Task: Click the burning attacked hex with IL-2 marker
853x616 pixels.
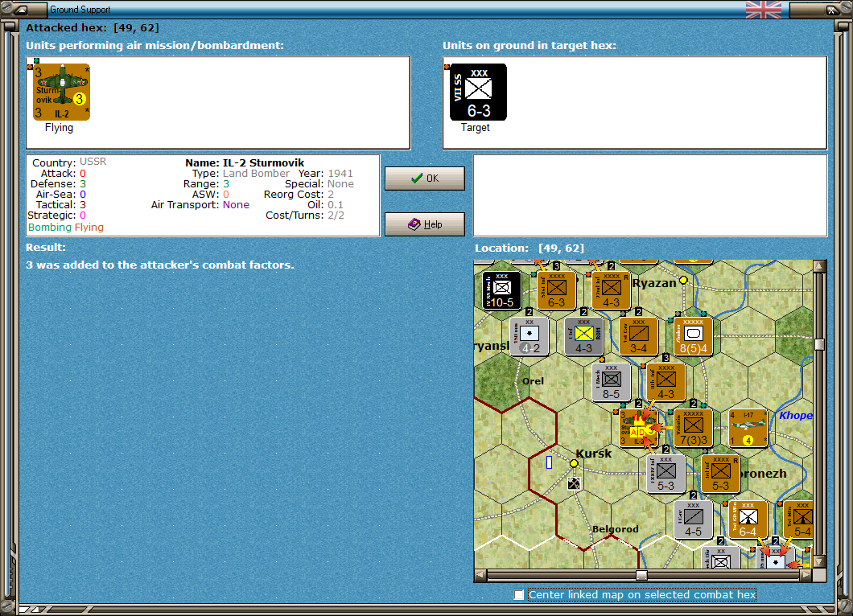Action: 639,428
